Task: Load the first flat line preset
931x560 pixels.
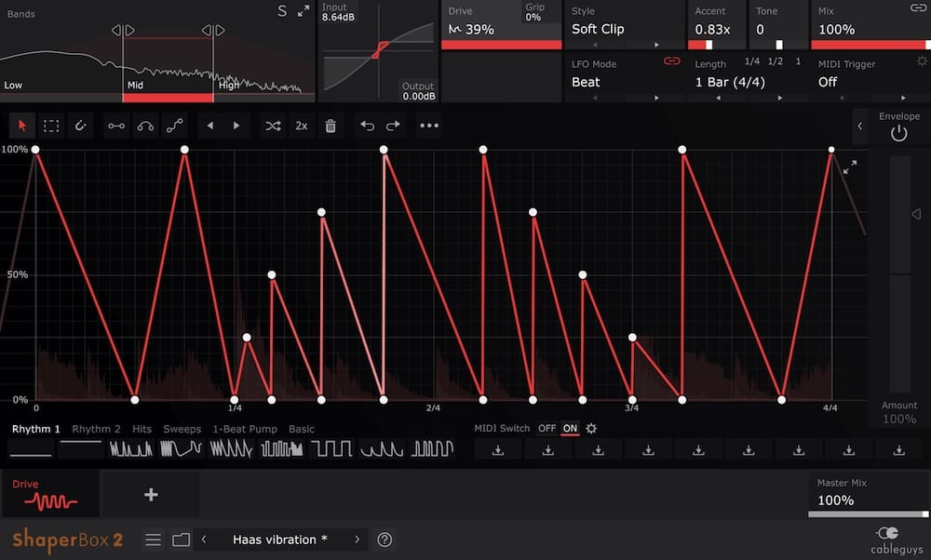Action: [31, 448]
